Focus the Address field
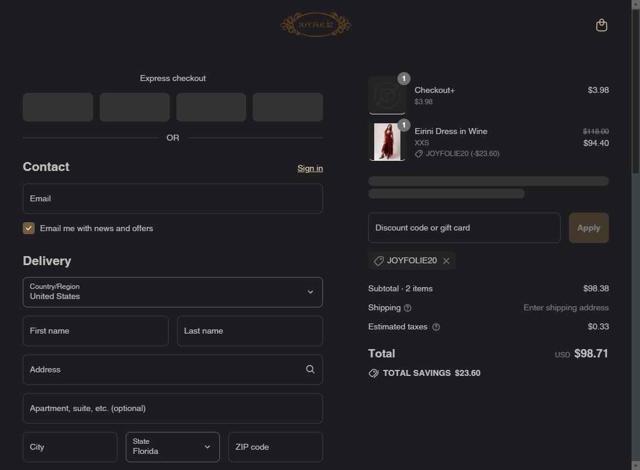 [x=173, y=369]
